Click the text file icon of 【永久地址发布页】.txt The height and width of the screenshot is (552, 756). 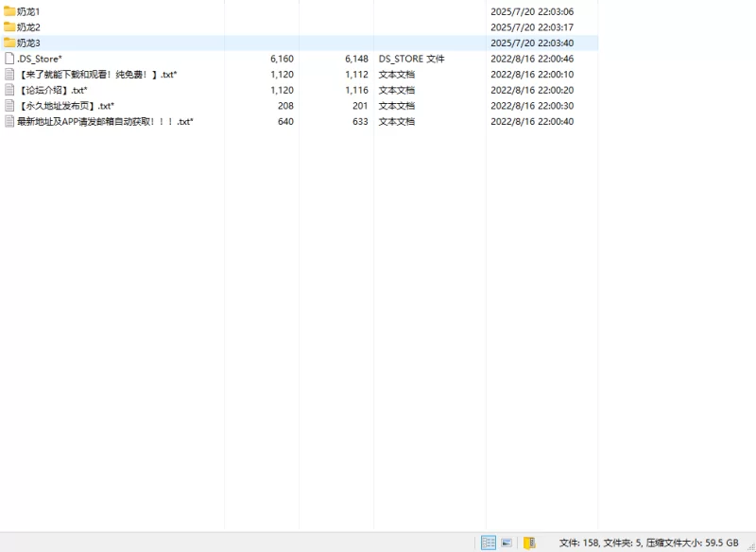point(9,106)
